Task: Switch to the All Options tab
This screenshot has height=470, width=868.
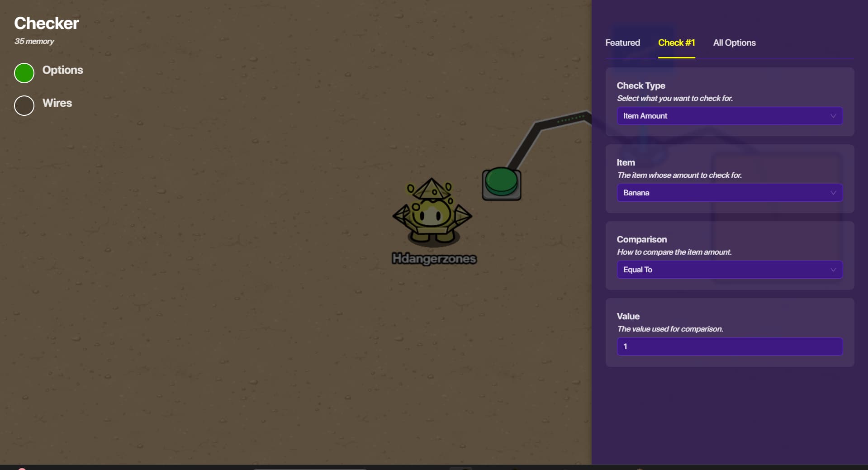Action: click(x=734, y=43)
